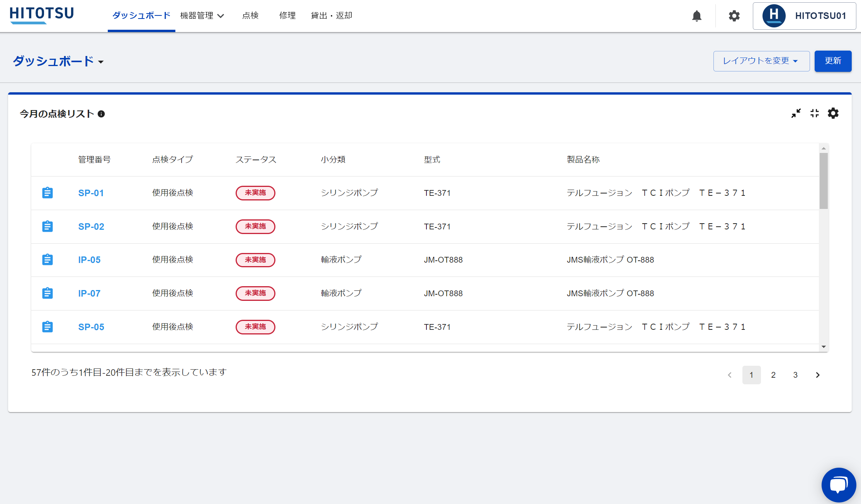Click JM-OT888 model cell in IP-07 row
The height and width of the screenshot is (504, 861).
pyautogui.click(x=443, y=294)
